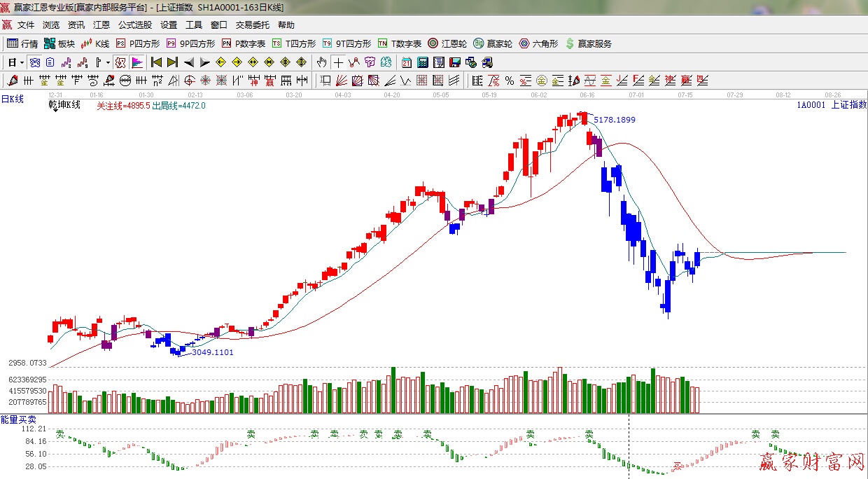Expand the 日 period dropdown arrow
Screen dimensions: 868x479
click(x=22, y=62)
